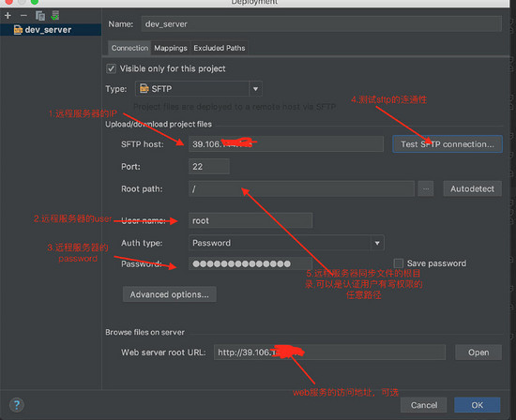
Task: Click the Root path input field
Action: point(301,188)
